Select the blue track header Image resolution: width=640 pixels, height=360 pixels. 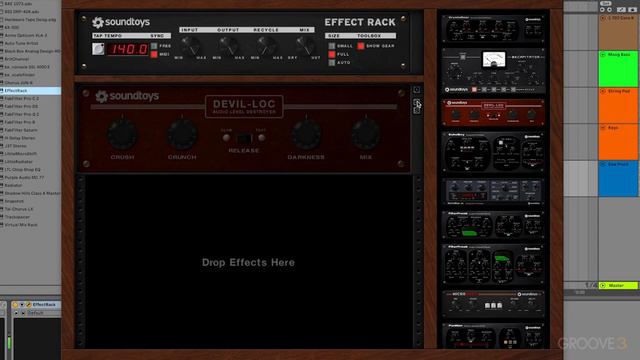point(618,179)
